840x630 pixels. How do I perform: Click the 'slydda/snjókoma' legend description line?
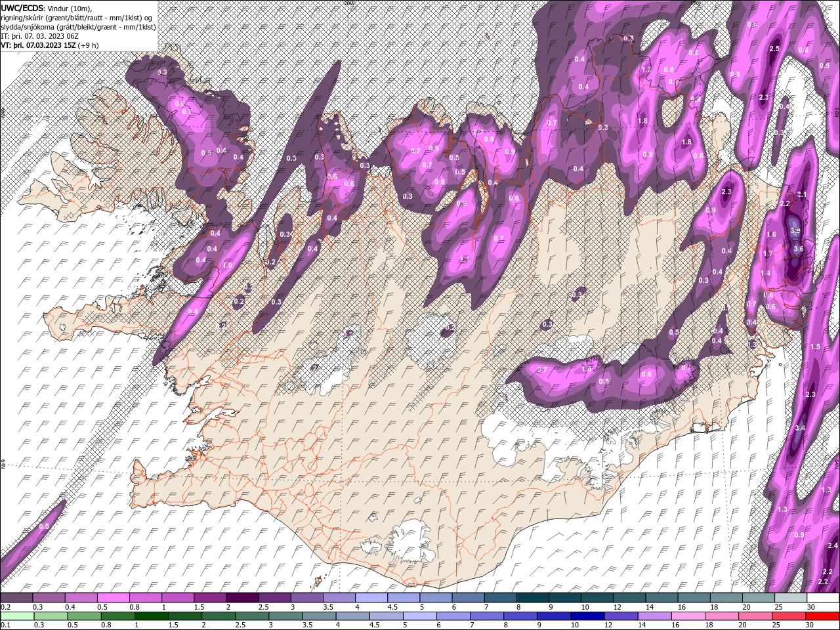[78, 26]
